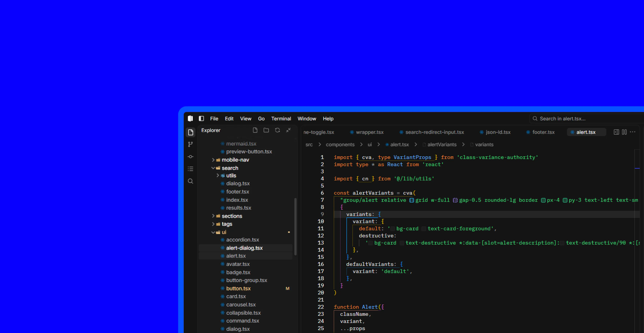Collapse all folders in Explorer
The image size is (644, 333).
[x=289, y=130]
